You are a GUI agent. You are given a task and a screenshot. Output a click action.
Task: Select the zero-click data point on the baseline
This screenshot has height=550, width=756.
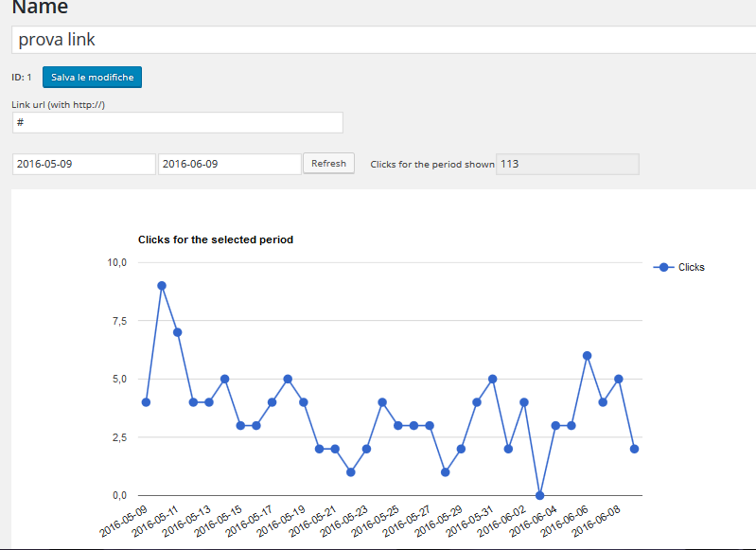click(x=540, y=495)
